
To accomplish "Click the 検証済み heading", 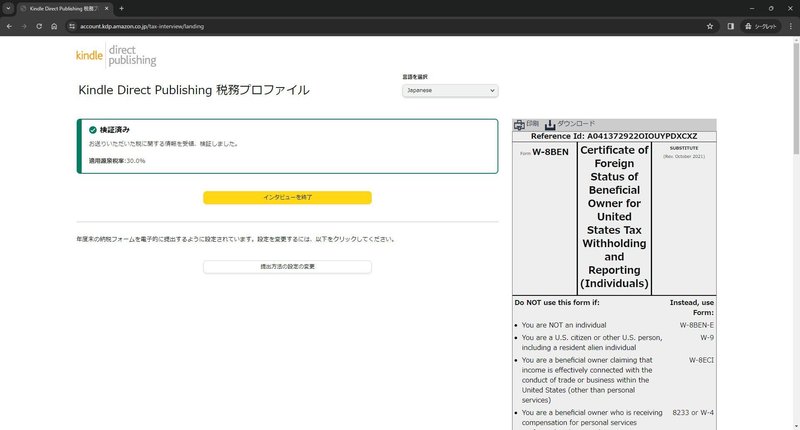I will click(115, 130).
